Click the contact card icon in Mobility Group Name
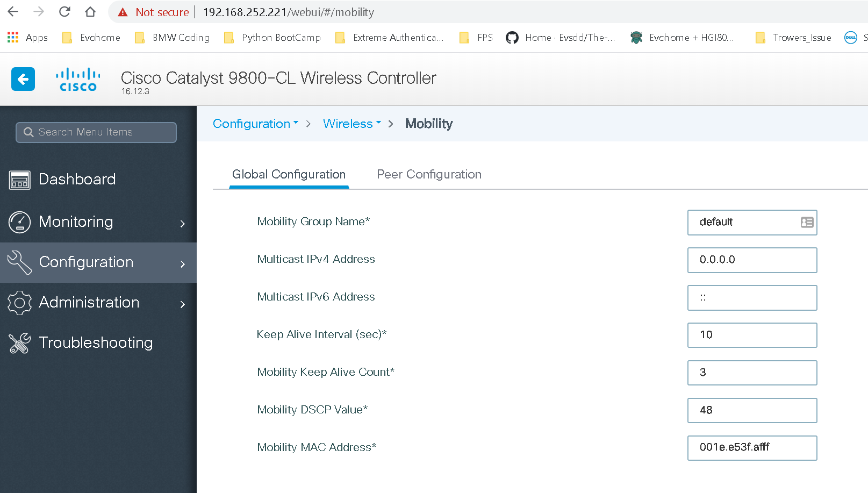The height and width of the screenshot is (493, 868). click(807, 222)
